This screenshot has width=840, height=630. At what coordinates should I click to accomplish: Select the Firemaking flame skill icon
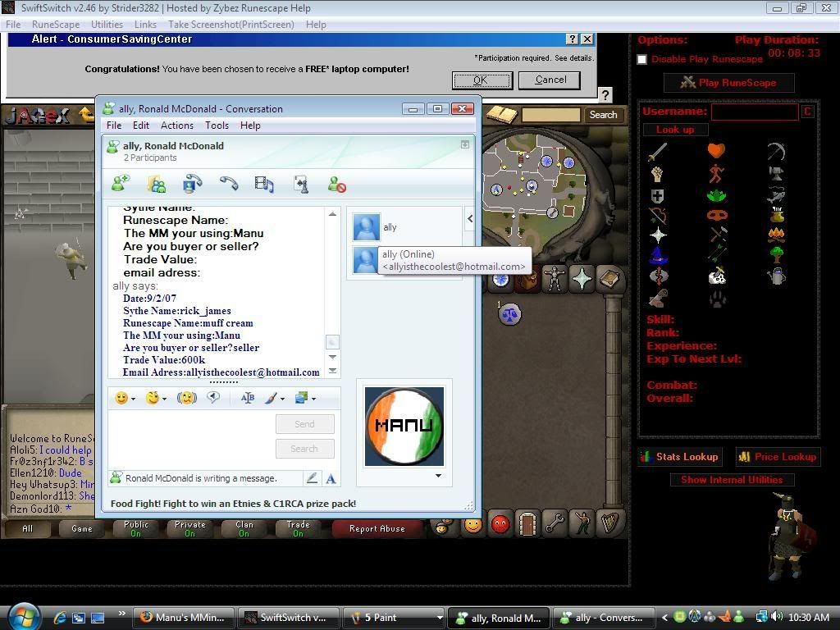click(776, 235)
